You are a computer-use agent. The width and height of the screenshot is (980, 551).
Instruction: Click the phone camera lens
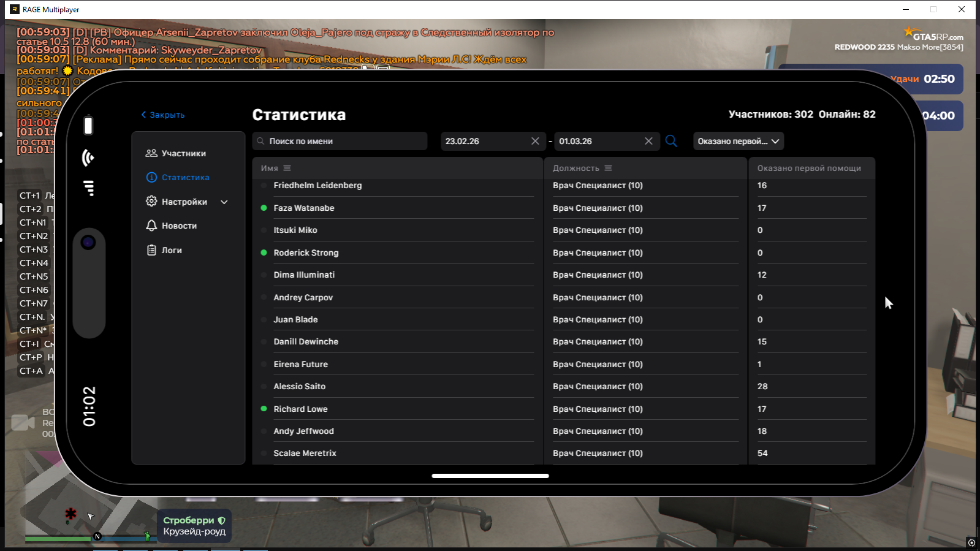point(88,243)
